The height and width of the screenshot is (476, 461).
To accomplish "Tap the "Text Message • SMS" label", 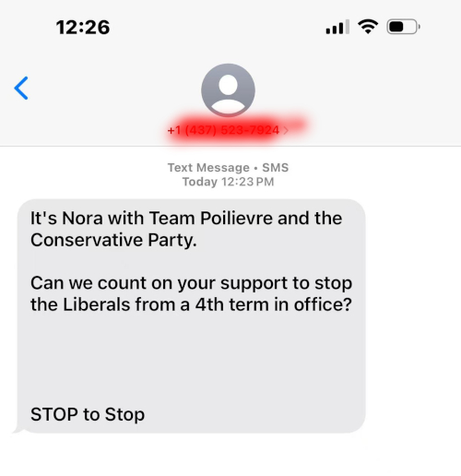I will pyautogui.click(x=228, y=168).
